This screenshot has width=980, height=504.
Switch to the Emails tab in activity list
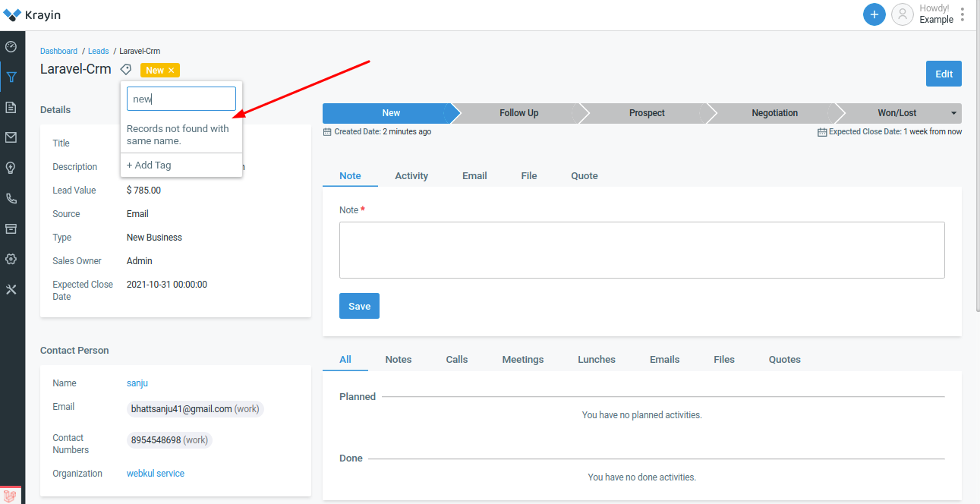tap(664, 359)
